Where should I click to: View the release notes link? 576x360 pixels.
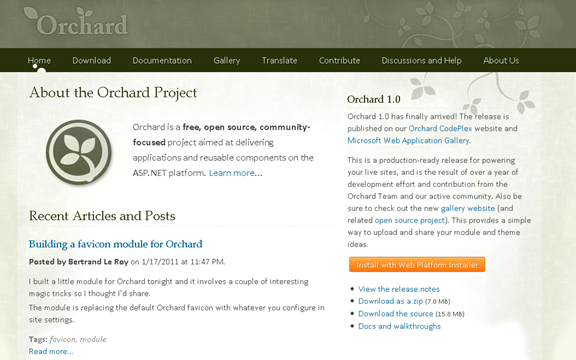point(399,289)
